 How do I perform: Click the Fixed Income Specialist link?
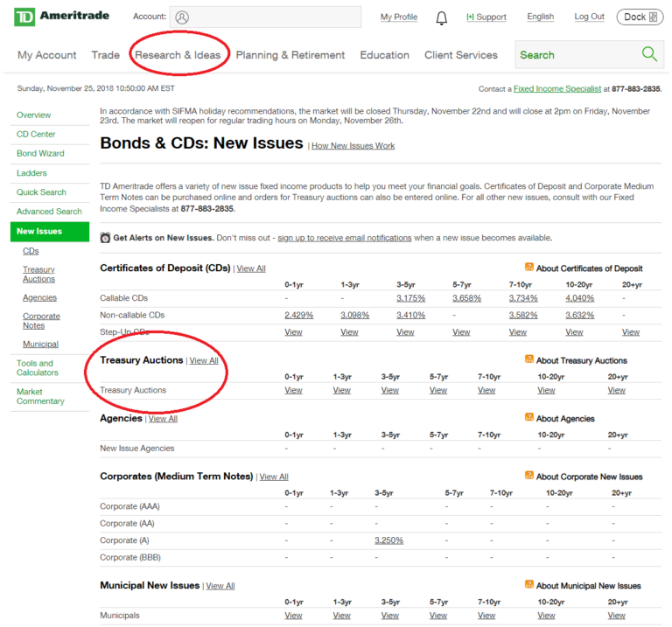[557, 88]
